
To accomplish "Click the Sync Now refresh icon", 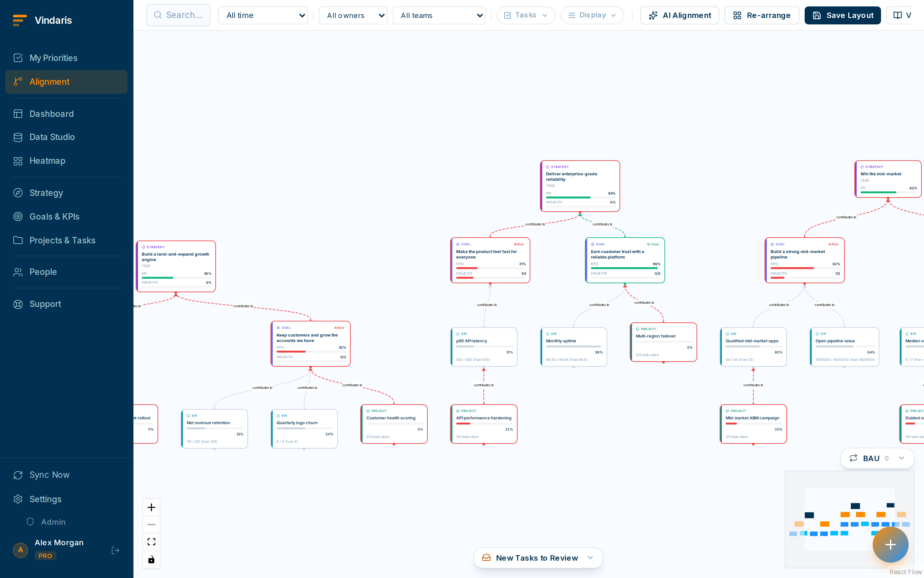I will [18, 475].
